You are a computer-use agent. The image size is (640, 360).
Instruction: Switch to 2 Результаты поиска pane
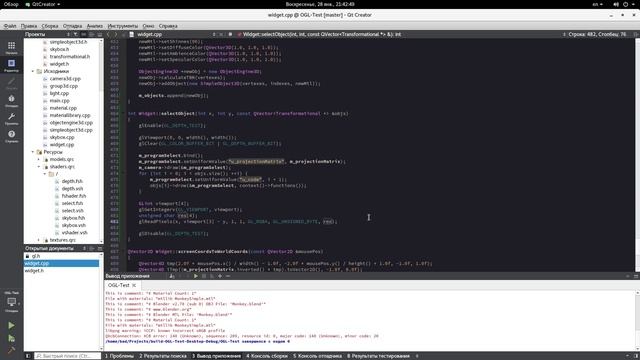point(163,356)
